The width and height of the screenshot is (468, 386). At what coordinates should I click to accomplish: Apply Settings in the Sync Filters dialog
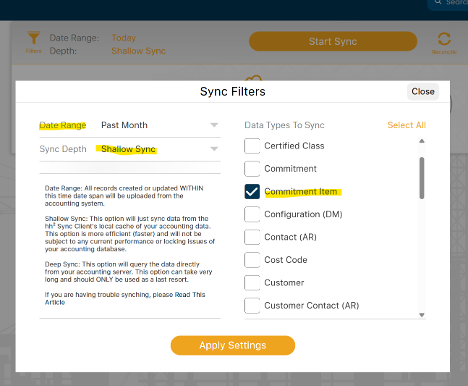(233, 345)
